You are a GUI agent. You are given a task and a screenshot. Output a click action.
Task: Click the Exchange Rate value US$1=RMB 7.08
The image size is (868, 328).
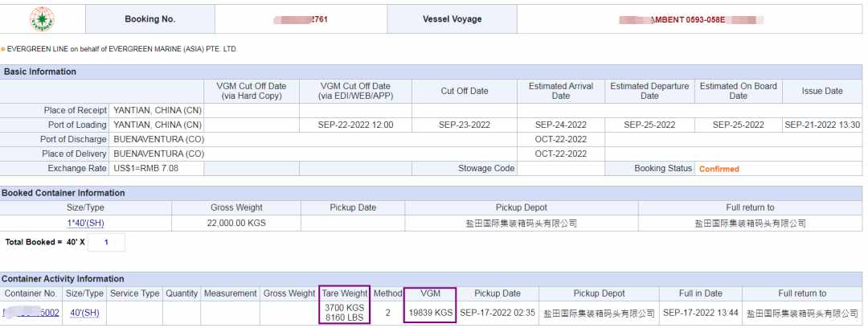coord(146,169)
